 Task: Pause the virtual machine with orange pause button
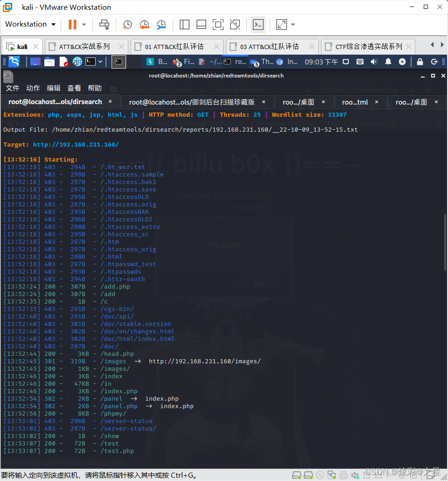pyautogui.click(x=72, y=25)
